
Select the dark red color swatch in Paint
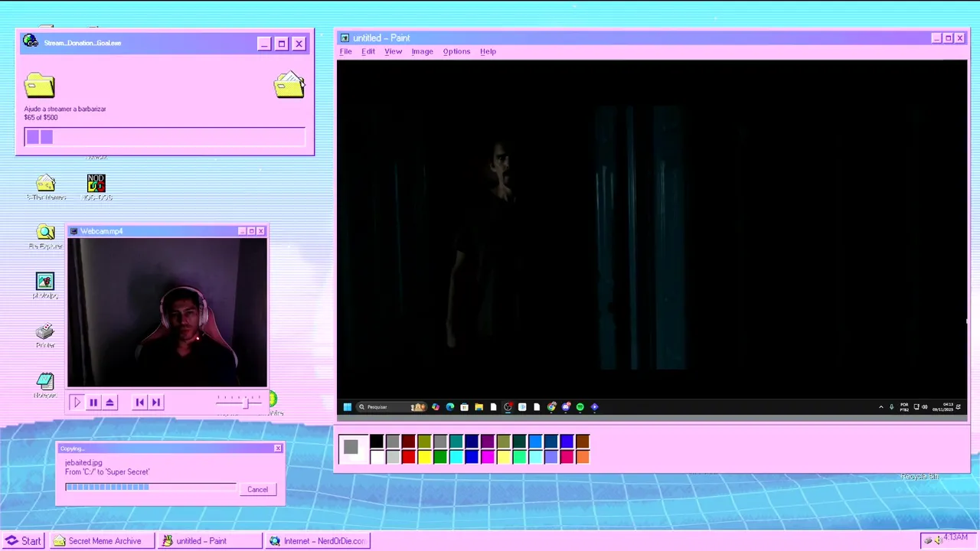(x=408, y=442)
